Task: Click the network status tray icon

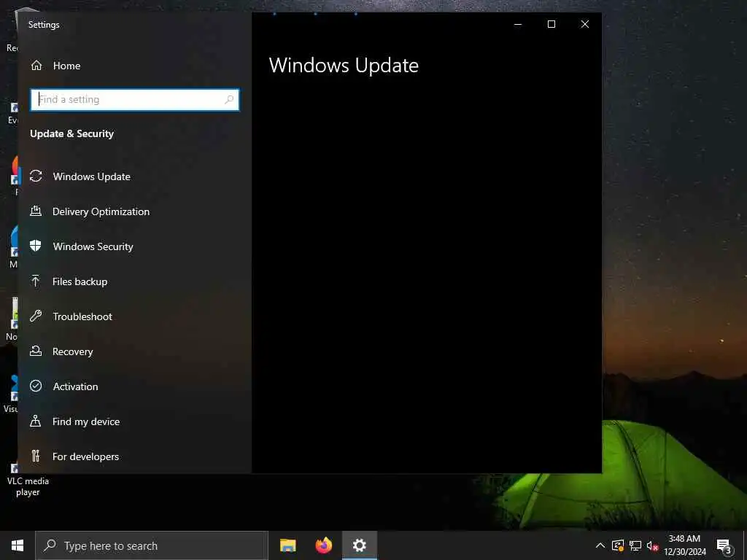Action: click(x=635, y=545)
